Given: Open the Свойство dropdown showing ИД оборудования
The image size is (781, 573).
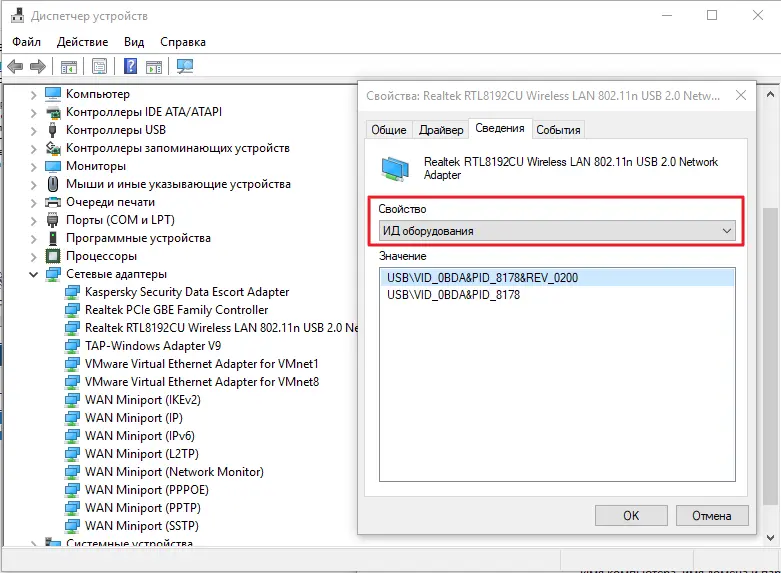Looking at the screenshot, I should click(x=557, y=231).
